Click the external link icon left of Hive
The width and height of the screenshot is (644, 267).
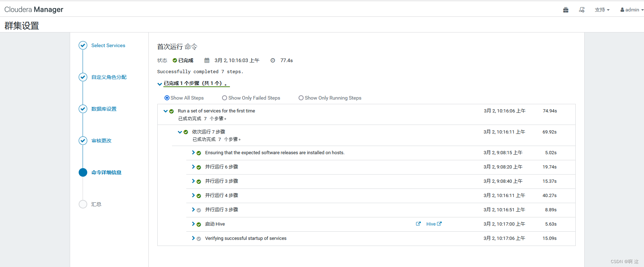(418, 224)
